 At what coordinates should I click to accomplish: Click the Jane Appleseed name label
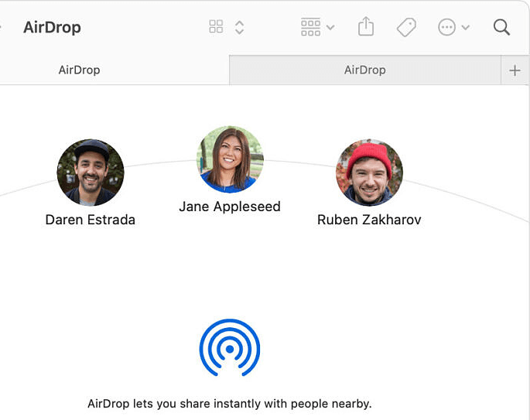[230, 207]
